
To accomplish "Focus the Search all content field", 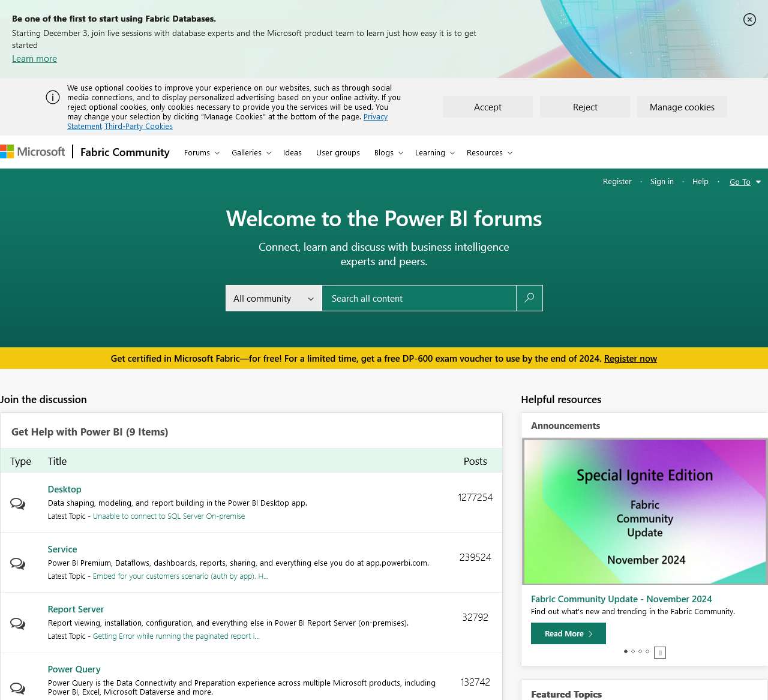I will pos(419,298).
